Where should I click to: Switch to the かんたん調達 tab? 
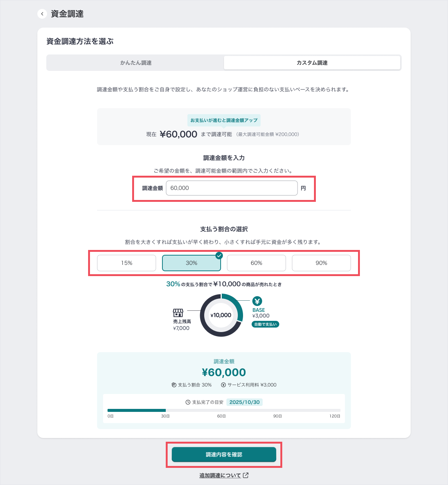[136, 63]
